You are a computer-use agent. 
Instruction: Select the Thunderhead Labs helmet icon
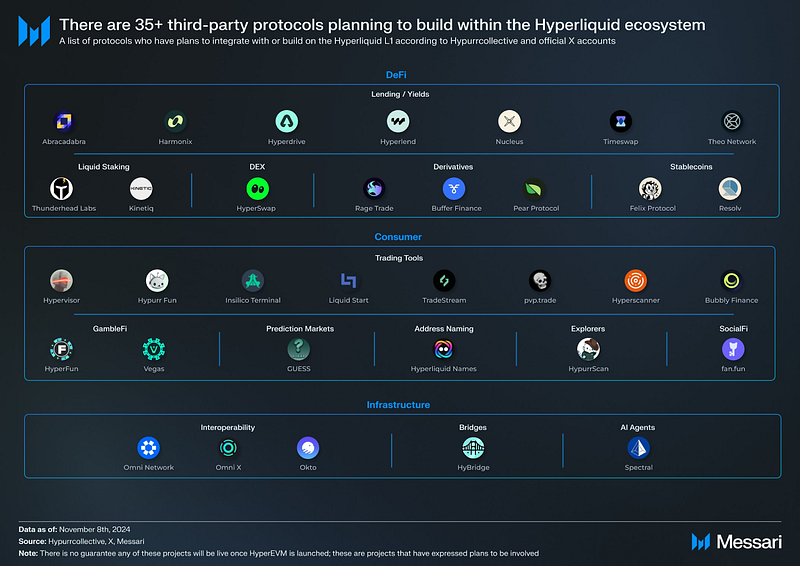[x=61, y=189]
